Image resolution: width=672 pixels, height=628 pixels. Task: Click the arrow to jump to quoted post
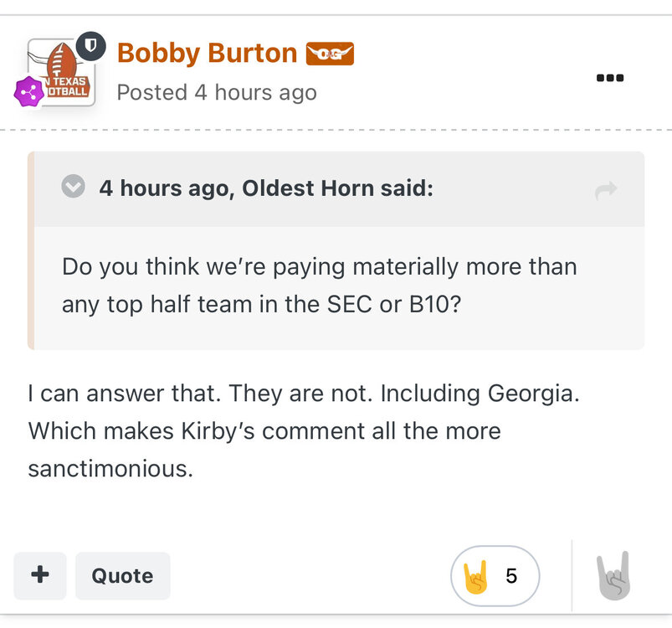[x=605, y=190]
